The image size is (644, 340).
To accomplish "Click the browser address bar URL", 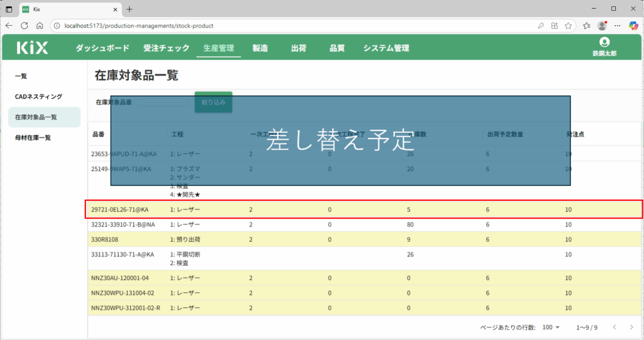I will [x=139, y=25].
